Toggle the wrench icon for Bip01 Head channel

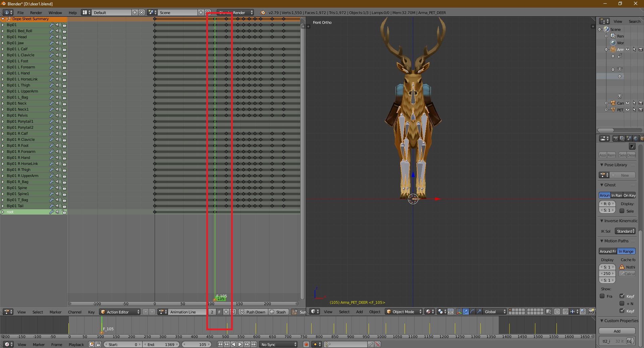point(52,37)
